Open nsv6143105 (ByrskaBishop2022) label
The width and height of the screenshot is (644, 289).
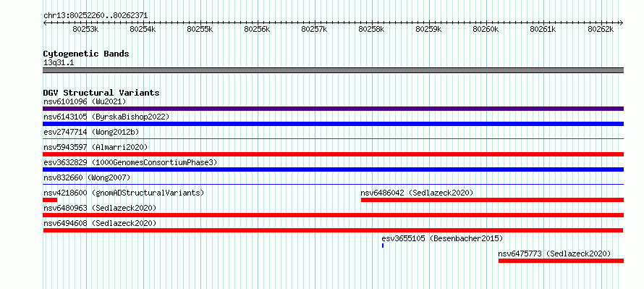pyautogui.click(x=106, y=117)
